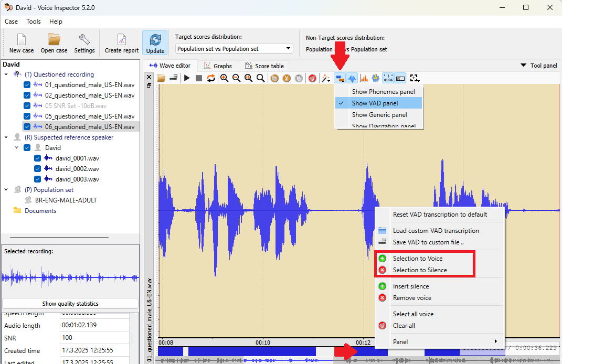
Task: Collapse the David speaker subtree
Action: tap(17, 147)
